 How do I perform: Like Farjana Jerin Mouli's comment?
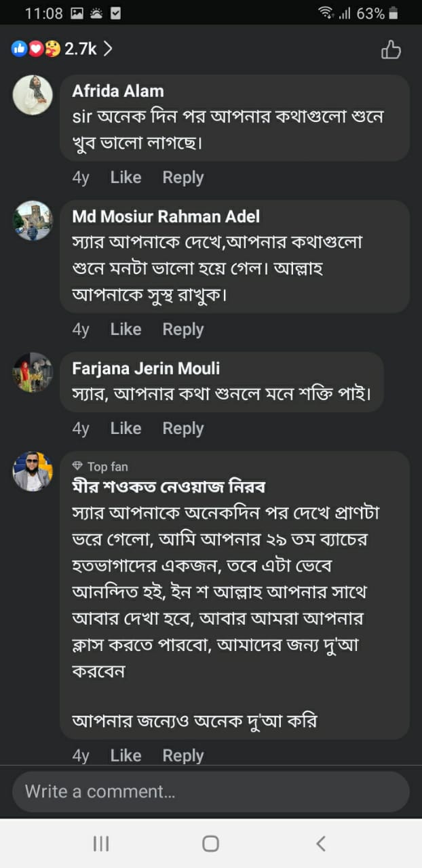pos(126,429)
